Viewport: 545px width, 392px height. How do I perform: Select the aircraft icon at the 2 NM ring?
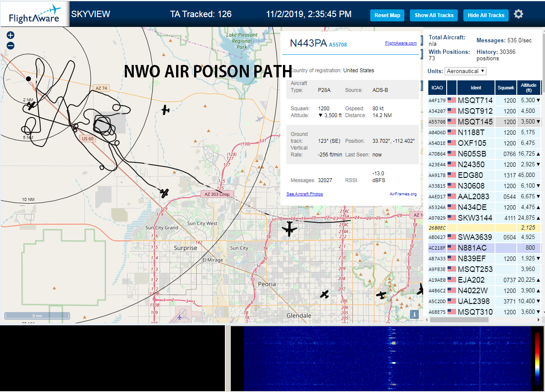[x=31, y=105]
